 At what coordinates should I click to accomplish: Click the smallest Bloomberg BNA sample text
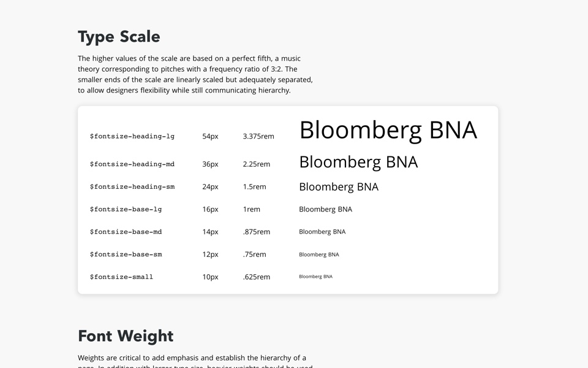(x=315, y=277)
